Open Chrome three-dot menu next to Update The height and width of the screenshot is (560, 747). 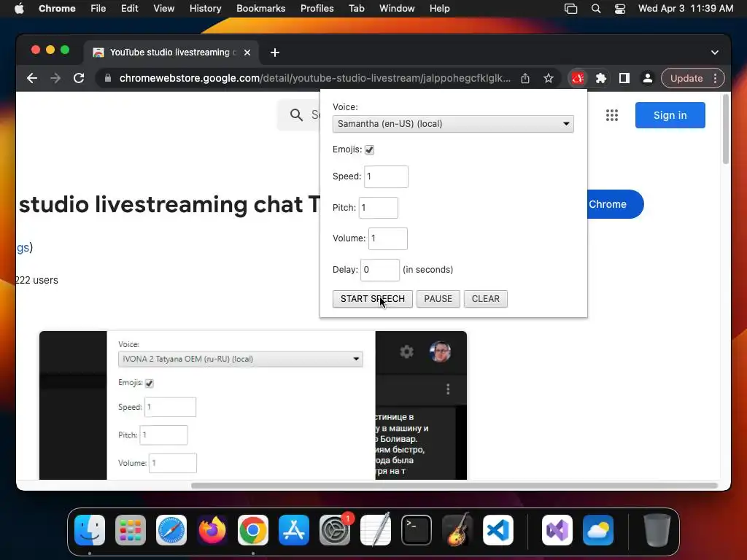coord(715,78)
